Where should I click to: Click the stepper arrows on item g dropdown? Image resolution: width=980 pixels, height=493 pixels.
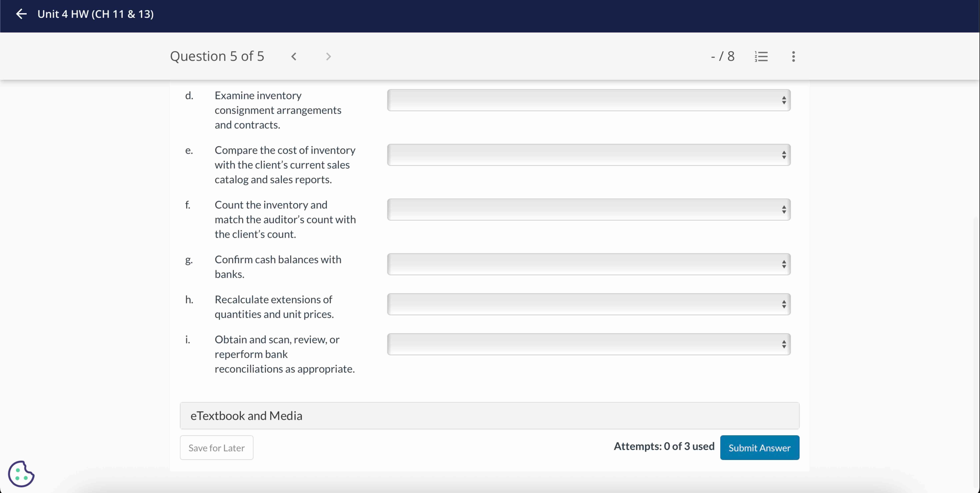784,264
